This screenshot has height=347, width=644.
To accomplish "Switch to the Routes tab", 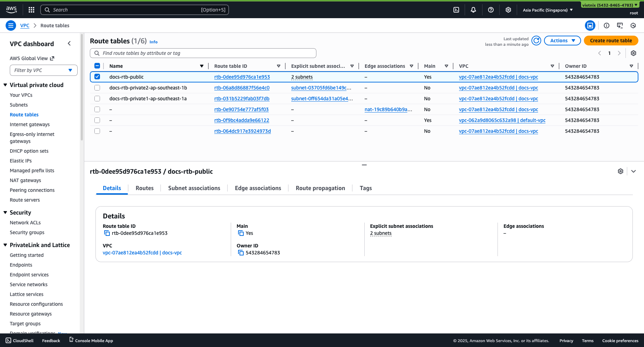I will tap(144, 188).
